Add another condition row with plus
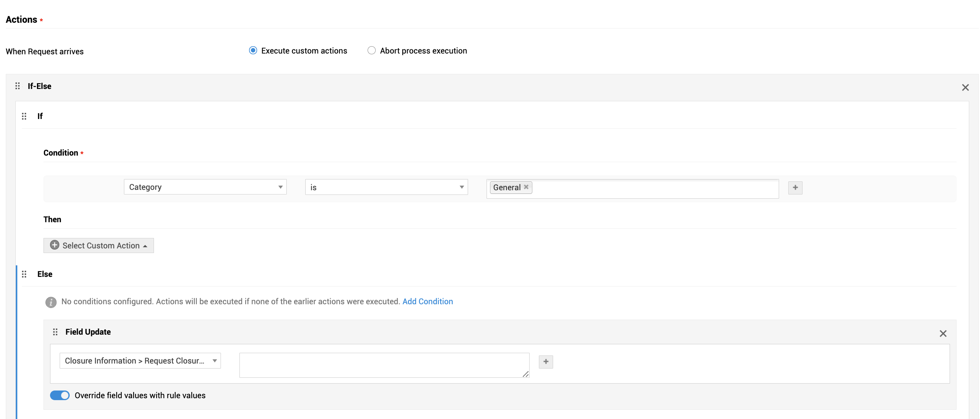The height and width of the screenshot is (419, 980). tap(795, 188)
